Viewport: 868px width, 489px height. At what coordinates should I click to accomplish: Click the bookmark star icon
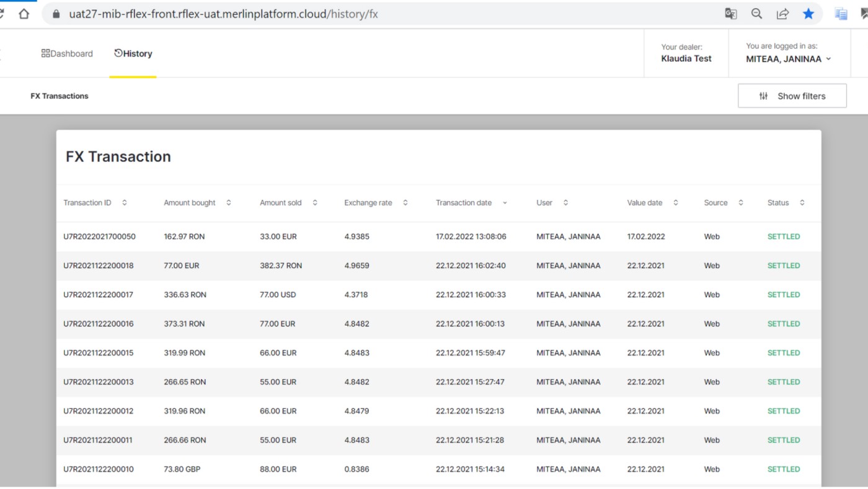pyautogui.click(x=808, y=14)
